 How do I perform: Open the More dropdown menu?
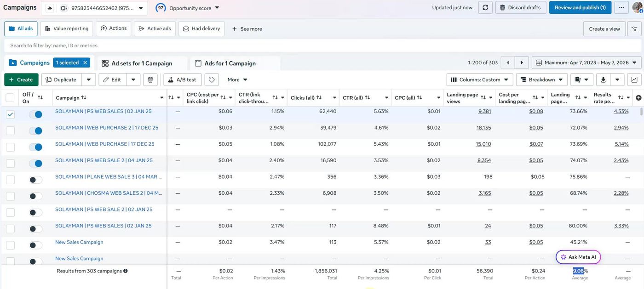tap(237, 79)
